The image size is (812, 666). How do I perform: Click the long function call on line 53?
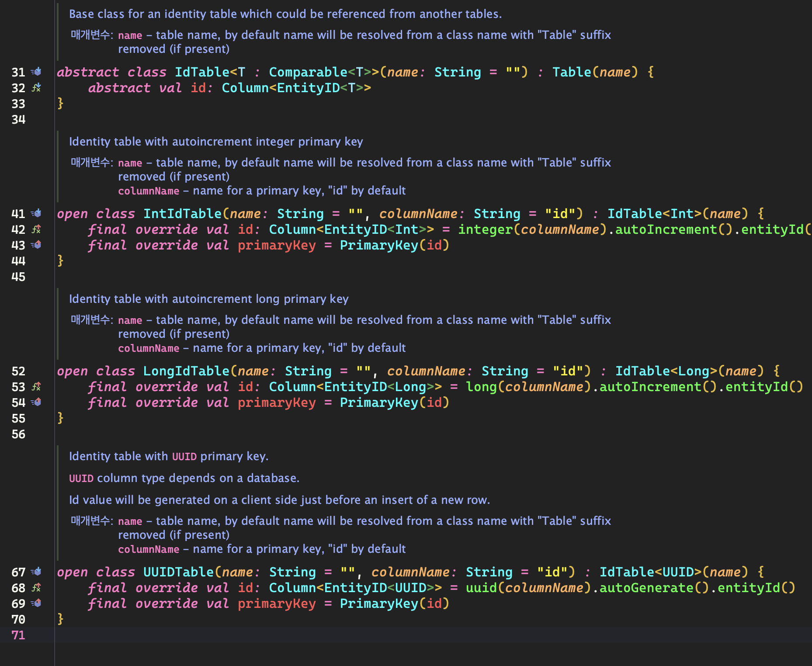[481, 387]
